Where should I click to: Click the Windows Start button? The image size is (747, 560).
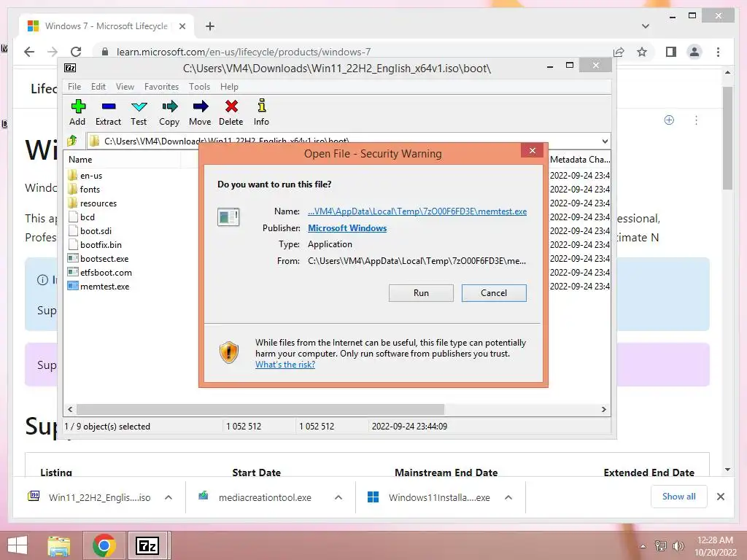point(18,545)
